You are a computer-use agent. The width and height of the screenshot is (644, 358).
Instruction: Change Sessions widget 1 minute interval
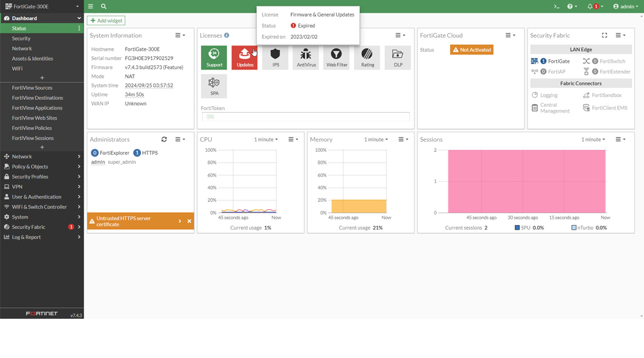pyautogui.click(x=593, y=140)
